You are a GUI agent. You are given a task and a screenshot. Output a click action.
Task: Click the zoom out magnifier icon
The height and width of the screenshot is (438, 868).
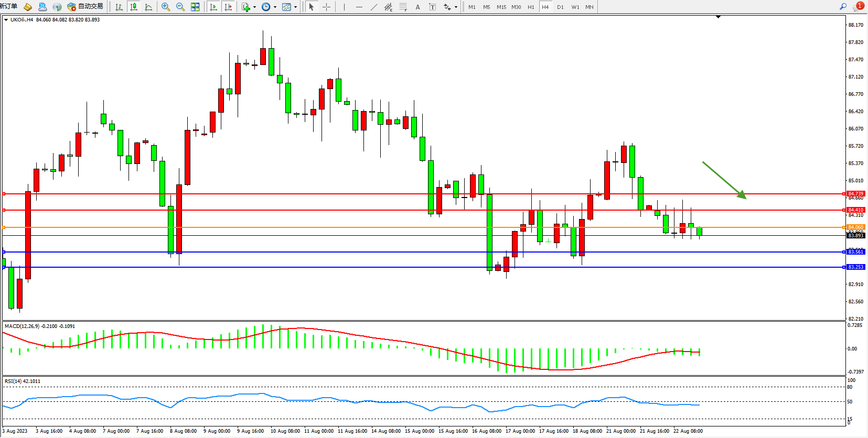tap(180, 7)
